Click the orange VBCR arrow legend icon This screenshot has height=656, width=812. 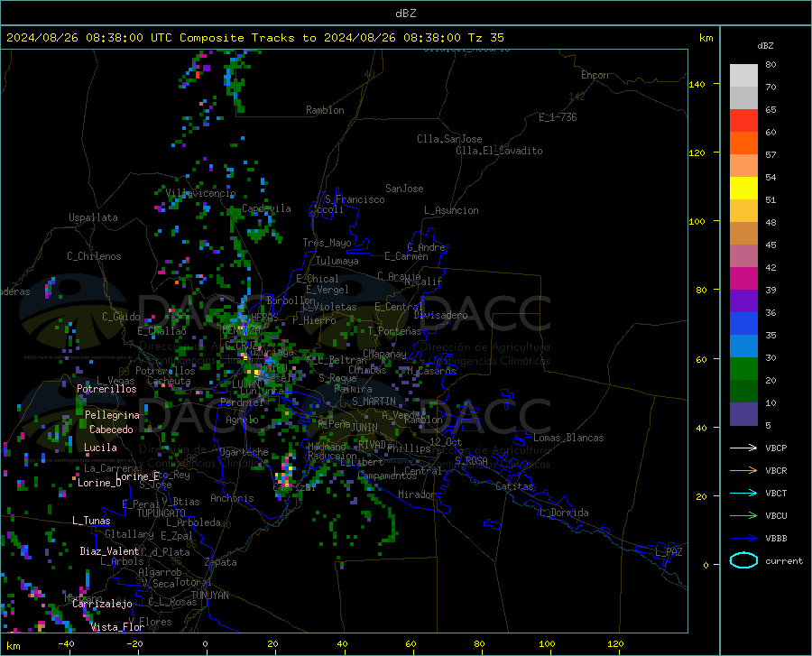pyautogui.click(x=743, y=471)
